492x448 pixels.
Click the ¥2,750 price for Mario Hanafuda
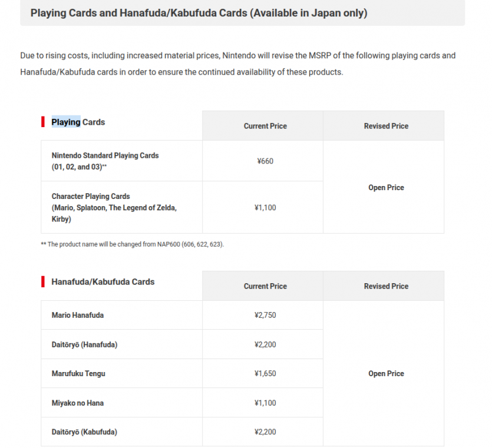click(x=265, y=315)
